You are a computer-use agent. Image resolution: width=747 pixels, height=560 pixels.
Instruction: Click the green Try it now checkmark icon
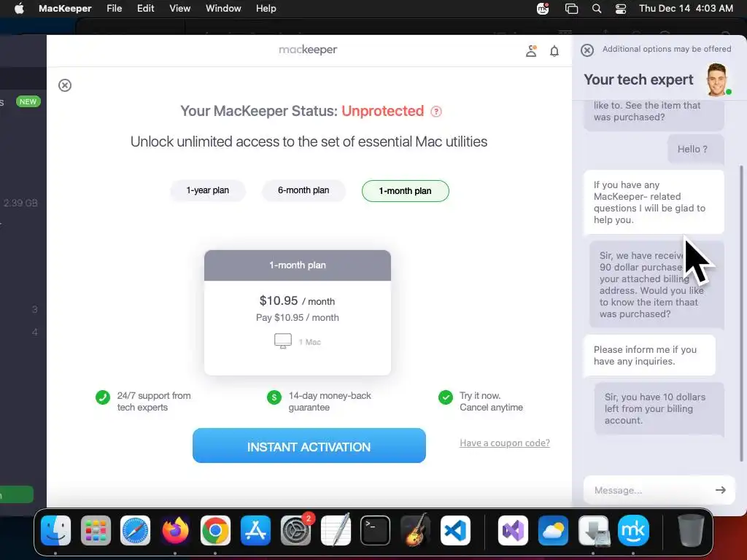(446, 397)
